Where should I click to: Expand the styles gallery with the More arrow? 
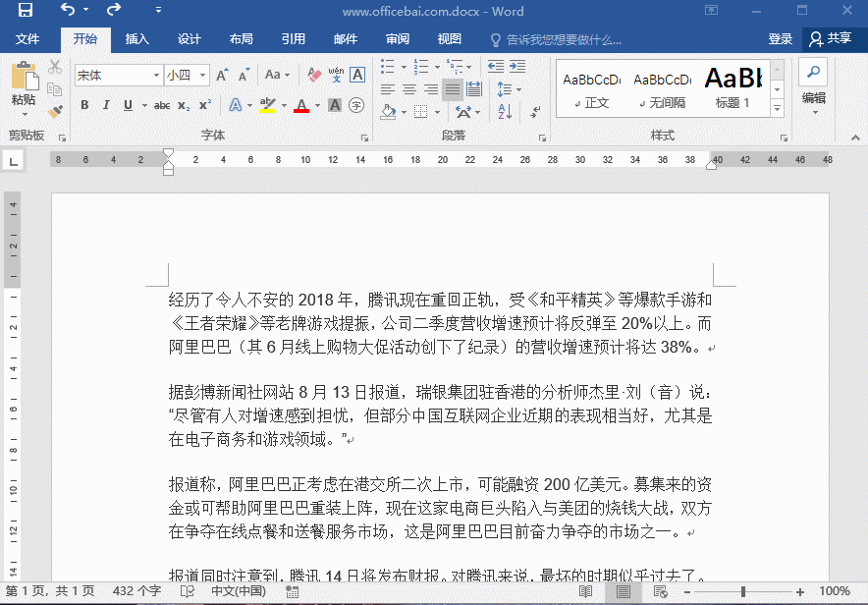point(778,108)
